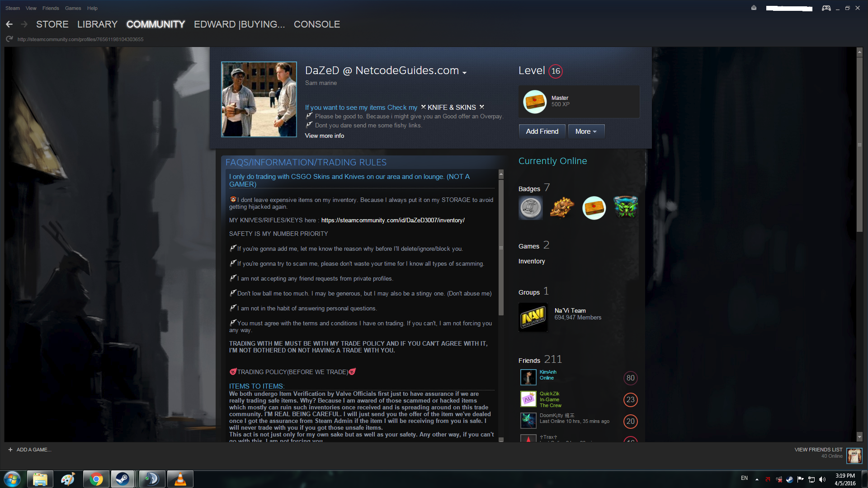
Task: Open Big Picture mode controller icon
Action: coord(826,8)
